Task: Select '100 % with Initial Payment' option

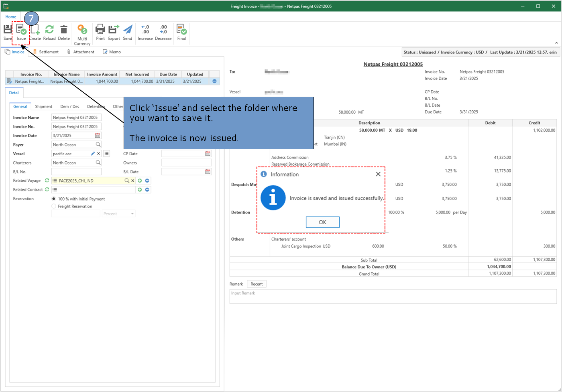Action: 54,199
